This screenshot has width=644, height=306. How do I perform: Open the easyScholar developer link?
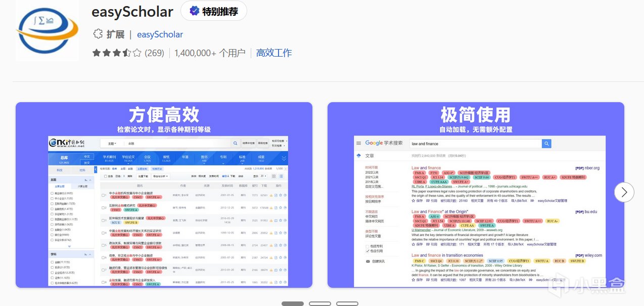[x=160, y=34]
